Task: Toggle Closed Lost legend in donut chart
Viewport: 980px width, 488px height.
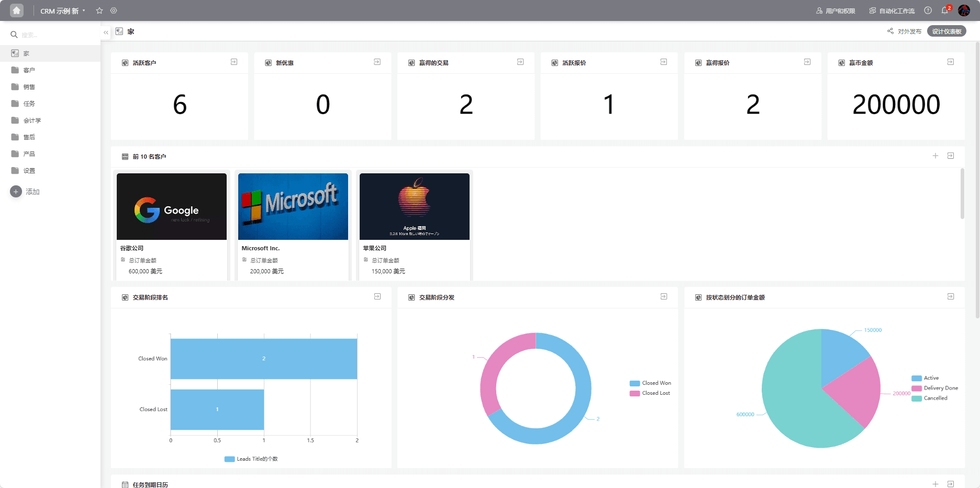Action: 650,393
